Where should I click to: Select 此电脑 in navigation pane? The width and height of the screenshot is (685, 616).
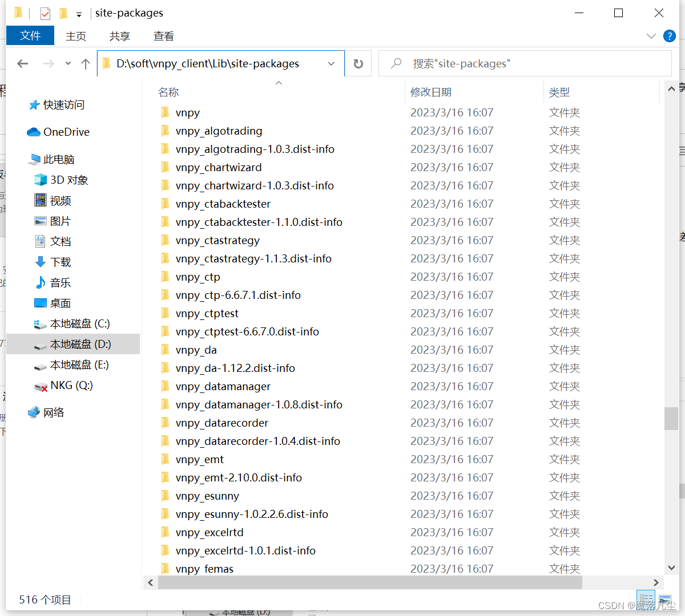point(59,159)
